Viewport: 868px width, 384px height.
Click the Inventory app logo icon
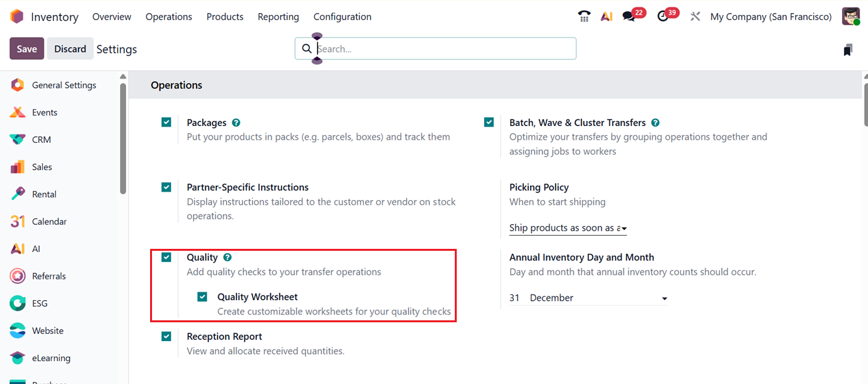[x=17, y=17]
